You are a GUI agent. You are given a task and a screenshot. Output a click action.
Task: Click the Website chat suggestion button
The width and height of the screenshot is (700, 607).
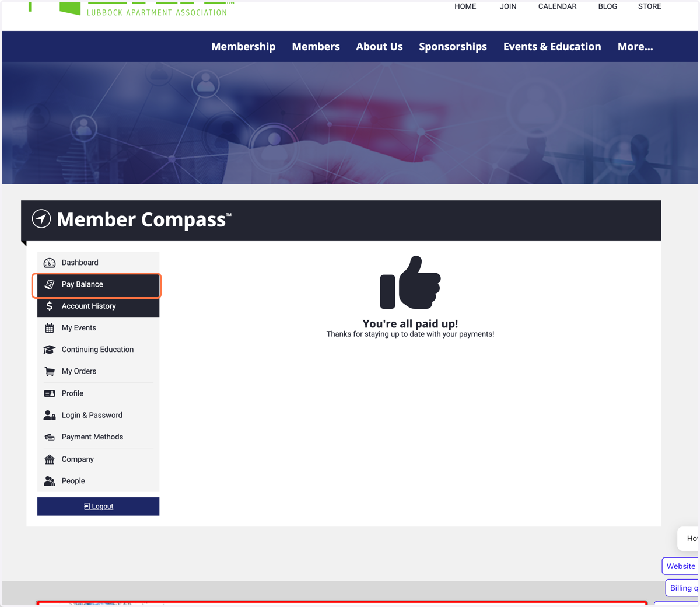click(x=681, y=566)
